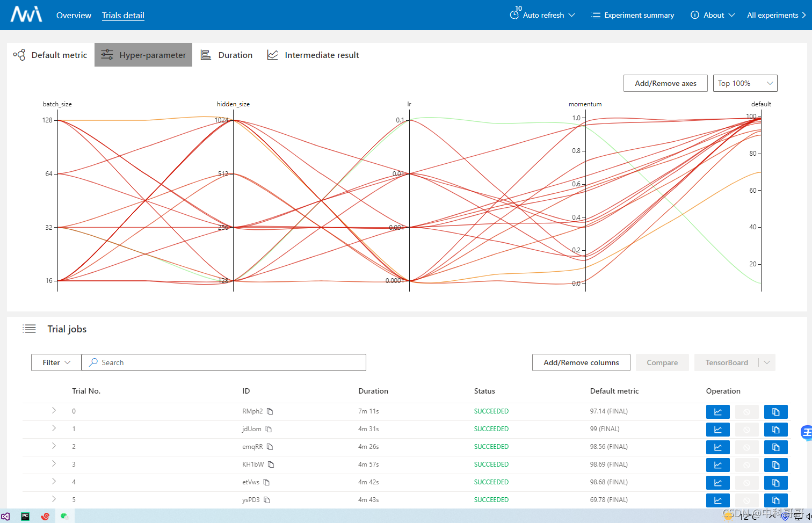Click duplicate trial icon for trial 2

pyautogui.click(x=775, y=447)
